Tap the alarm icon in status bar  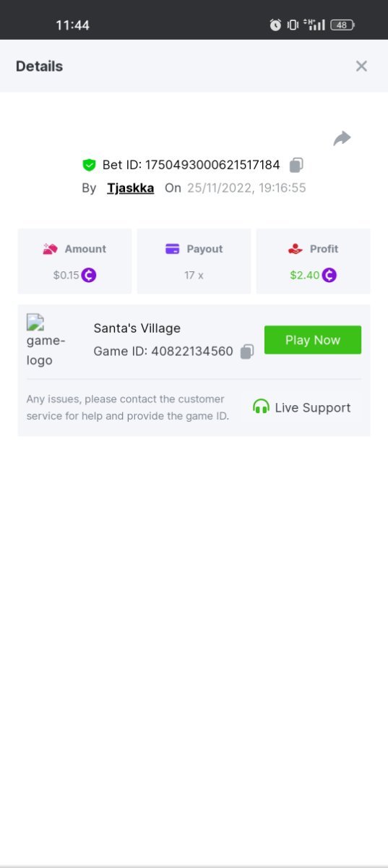pyautogui.click(x=275, y=25)
